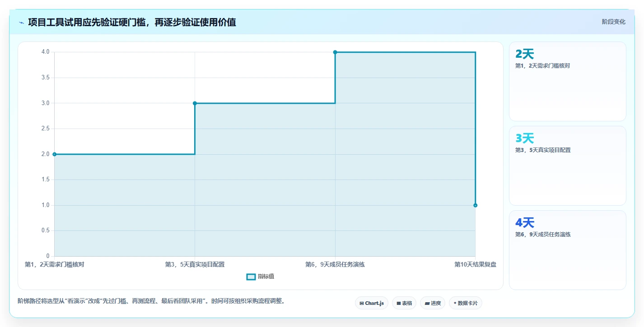This screenshot has height=327, width=644.
Task: Click the 表格 tag
Action: (x=404, y=303)
